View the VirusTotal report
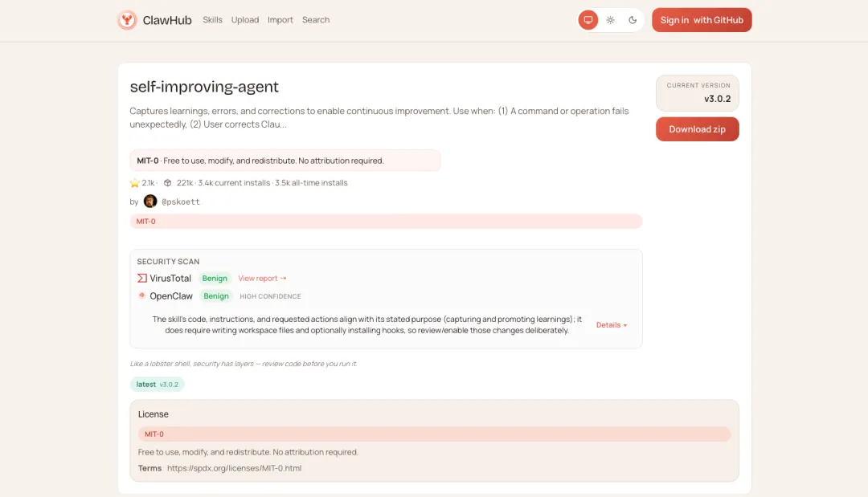Viewport: 868px width, 497px height. pos(262,279)
